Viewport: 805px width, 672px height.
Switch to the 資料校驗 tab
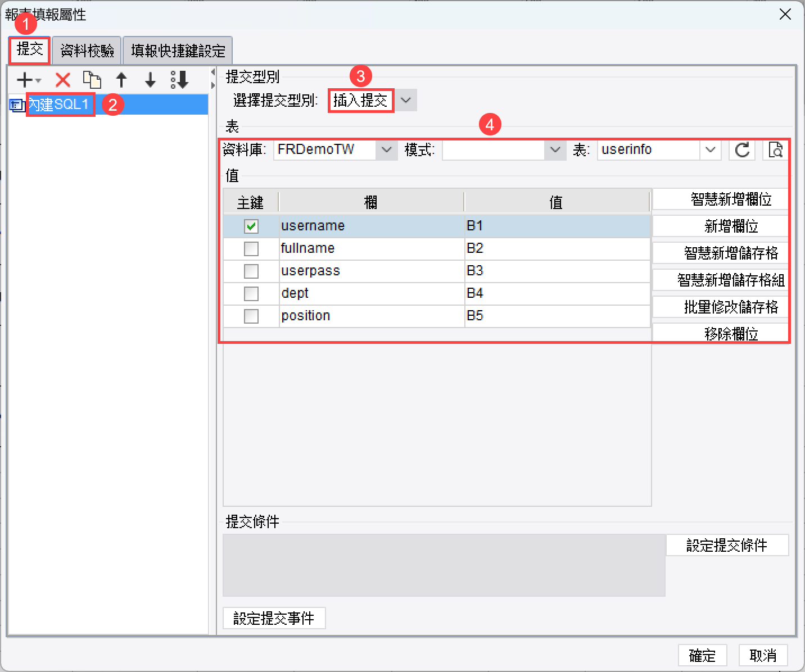coord(87,50)
